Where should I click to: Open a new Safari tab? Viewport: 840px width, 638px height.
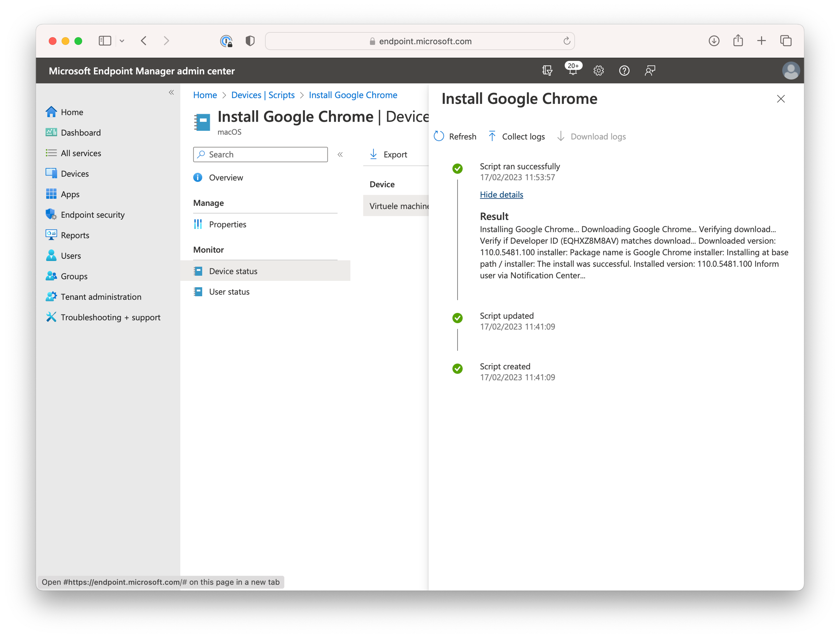click(x=761, y=41)
